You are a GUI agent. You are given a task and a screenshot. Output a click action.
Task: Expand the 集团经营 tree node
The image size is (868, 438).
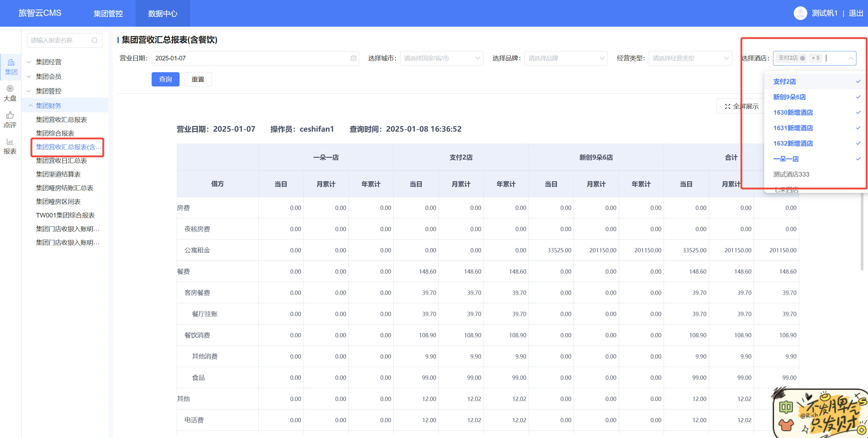(29, 62)
